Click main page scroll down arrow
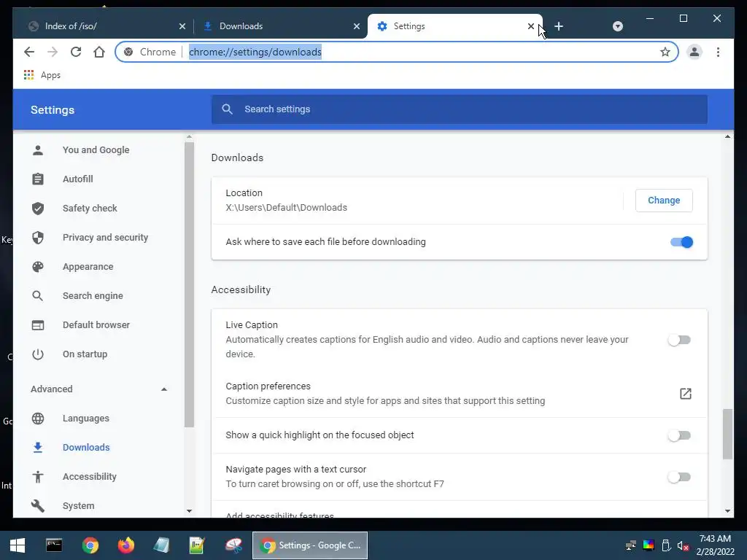 pyautogui.click(x=727, y=511)
